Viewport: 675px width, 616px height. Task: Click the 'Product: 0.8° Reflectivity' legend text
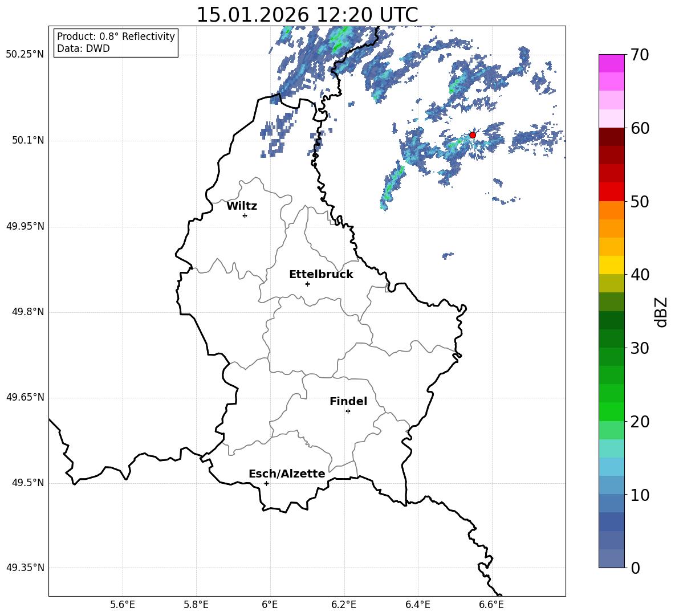pos(116,36)
